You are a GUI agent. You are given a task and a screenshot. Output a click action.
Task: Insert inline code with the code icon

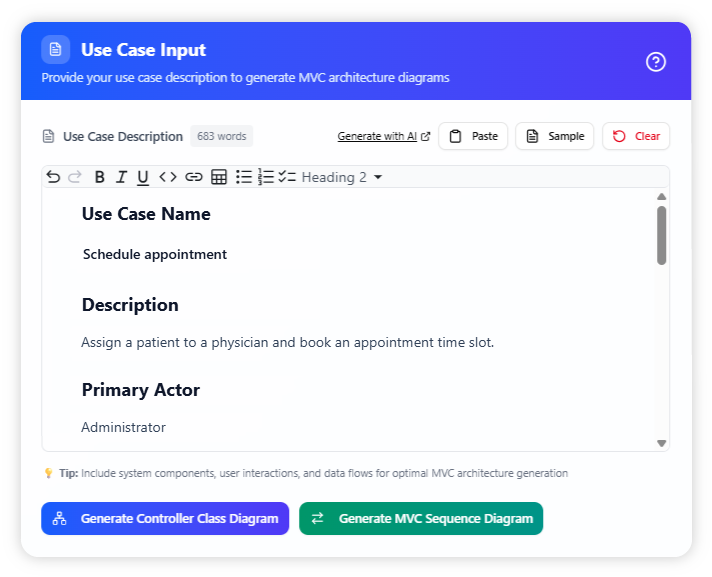tap(168, 177)
